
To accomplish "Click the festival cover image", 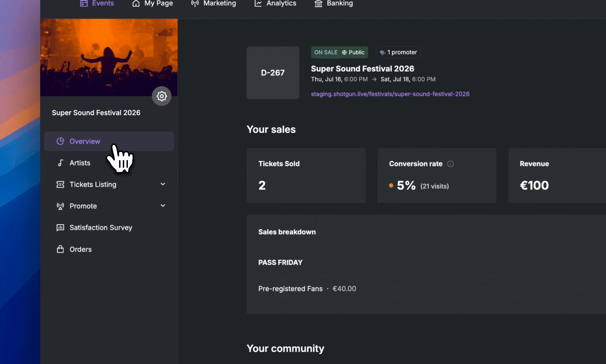I will click(x=109, y=57).
